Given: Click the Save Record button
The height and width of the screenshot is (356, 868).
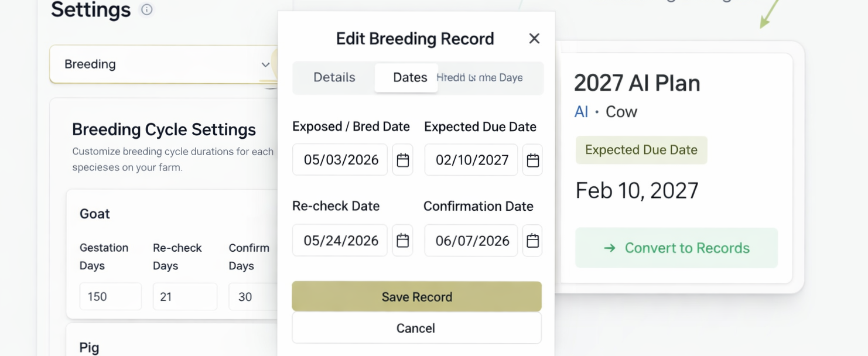Looking at the screenshot, I should [416, 297].
